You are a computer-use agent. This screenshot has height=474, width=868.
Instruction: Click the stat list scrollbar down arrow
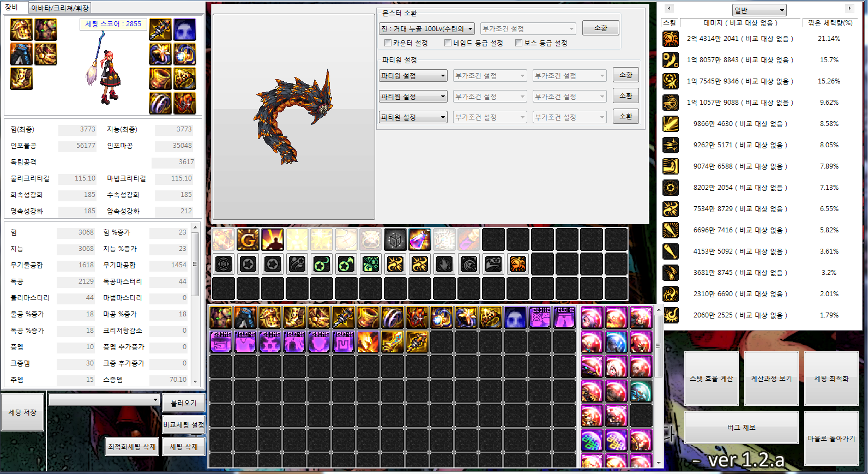(195, 382)
